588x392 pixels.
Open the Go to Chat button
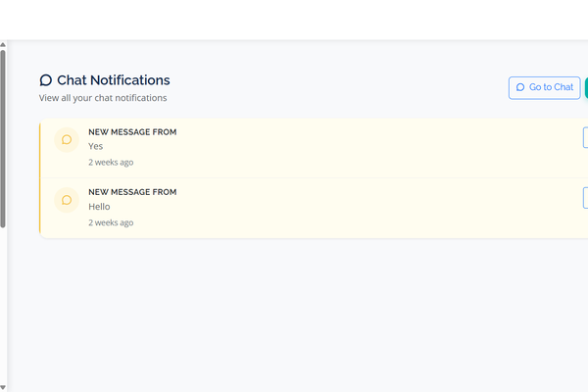tap(544, 87)
